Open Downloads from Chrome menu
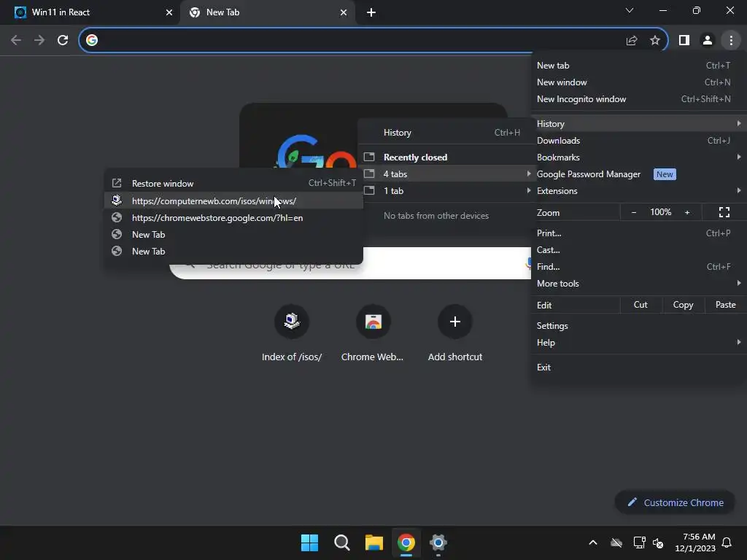This screenshot has height=560, width=747. pos(638,141)
